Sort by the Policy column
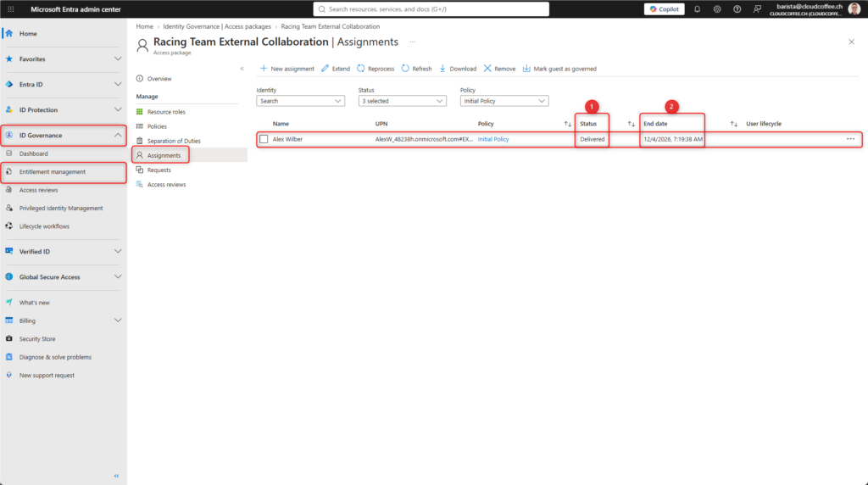Viewport: 868px width, 485px height. pos(567,124)
